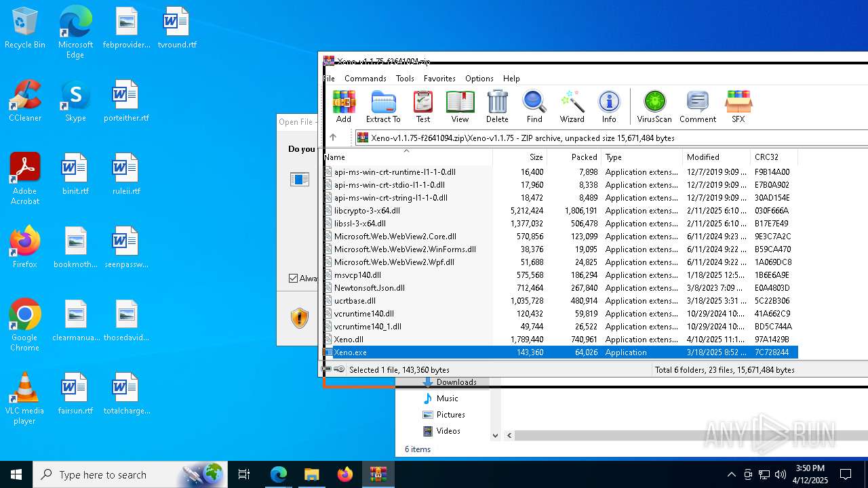This screenshot has height=488, width=868.
Task: Sort by the Modified column header
Action: (x=716, y=157)
